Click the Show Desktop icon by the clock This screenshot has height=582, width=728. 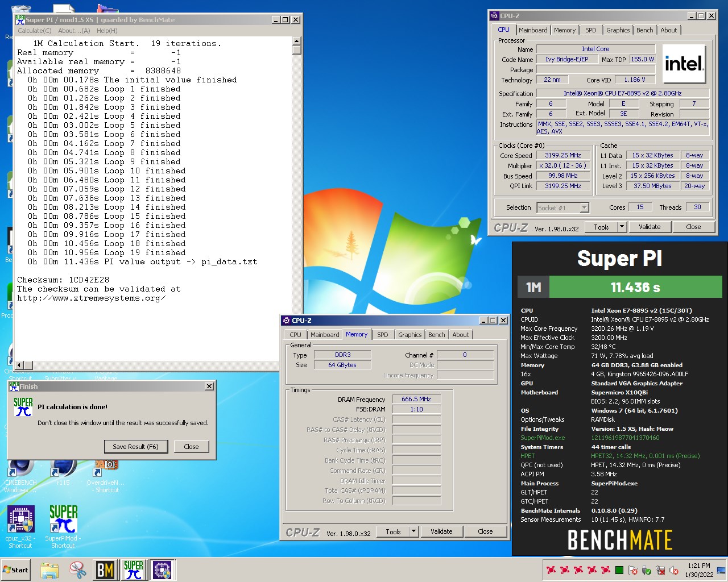(721, 570)
